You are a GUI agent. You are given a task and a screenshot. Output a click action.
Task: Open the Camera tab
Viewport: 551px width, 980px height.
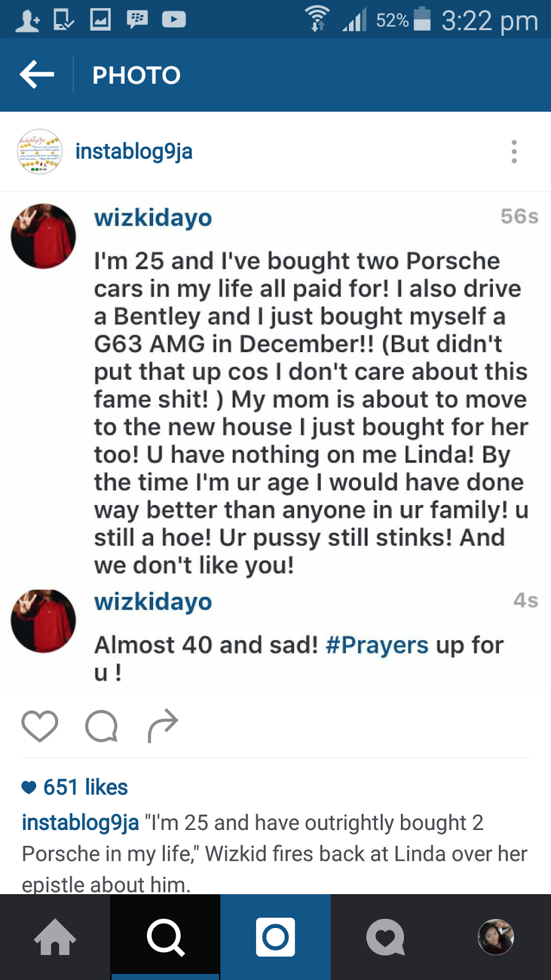click(275, 937)
